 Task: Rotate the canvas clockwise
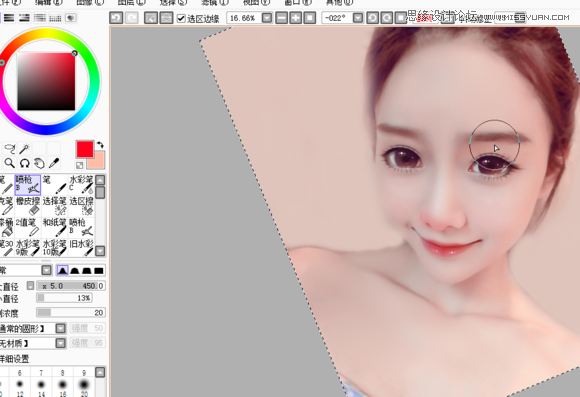click(x=387, y=18)
